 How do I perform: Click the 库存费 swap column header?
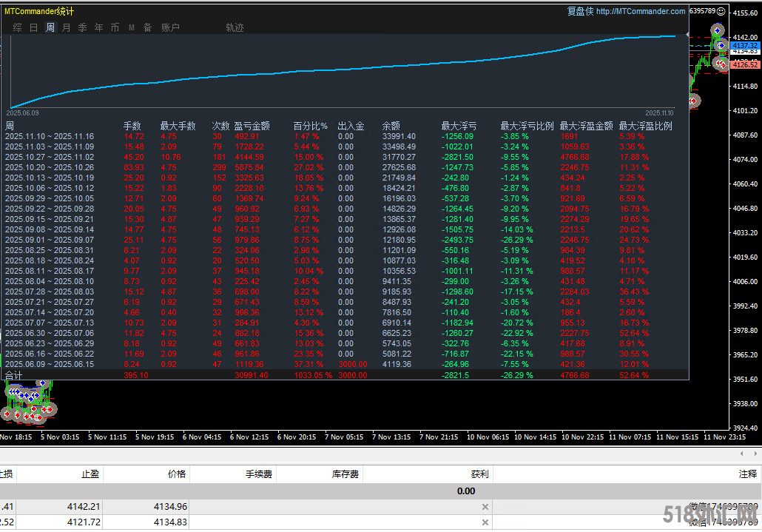[x=344, y=474]
